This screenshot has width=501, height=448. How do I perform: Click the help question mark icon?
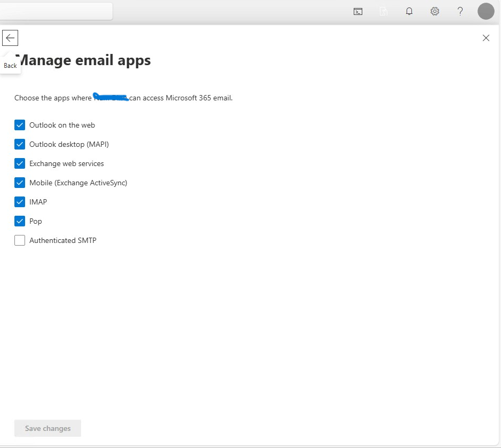(460, 12)
